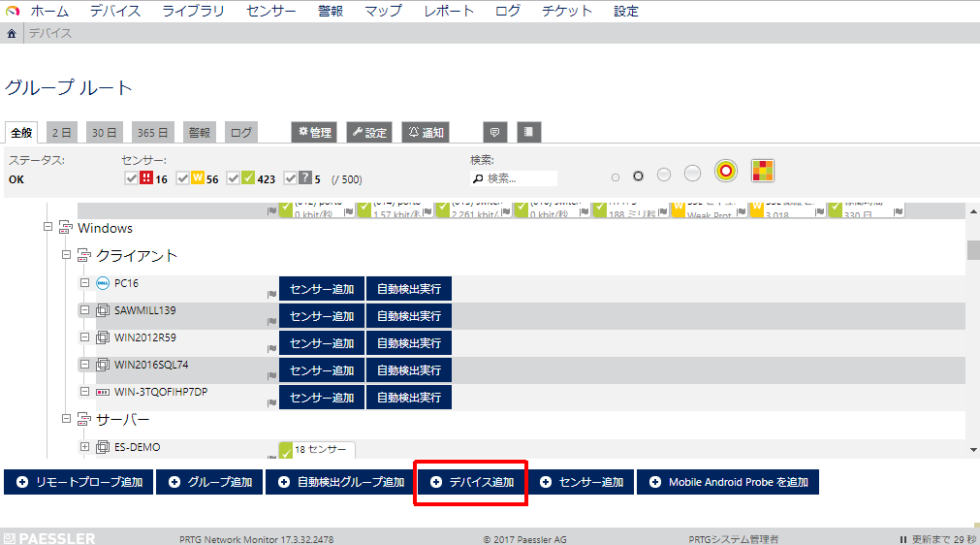Open the history page icon tab
The width and height of the screenshot is (980, 545).
pyautogui.click(x=528, y=132)
